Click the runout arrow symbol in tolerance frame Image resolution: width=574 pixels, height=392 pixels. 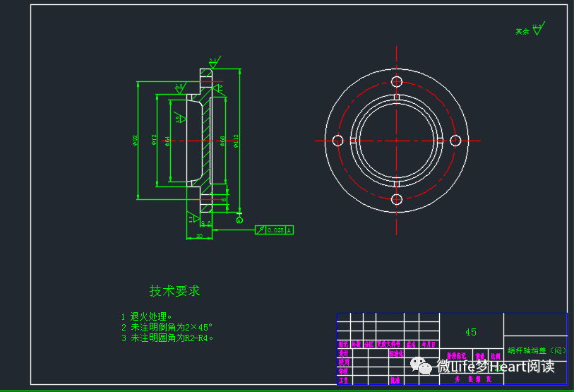pos(261,230)
